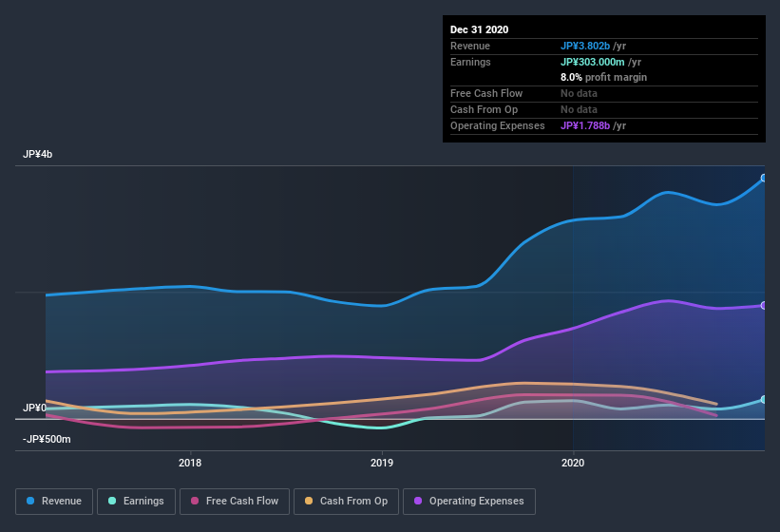This screenshot has height=532, width=780.
Task: Toggle the Earnings legend button
Action: pos(136,502)
